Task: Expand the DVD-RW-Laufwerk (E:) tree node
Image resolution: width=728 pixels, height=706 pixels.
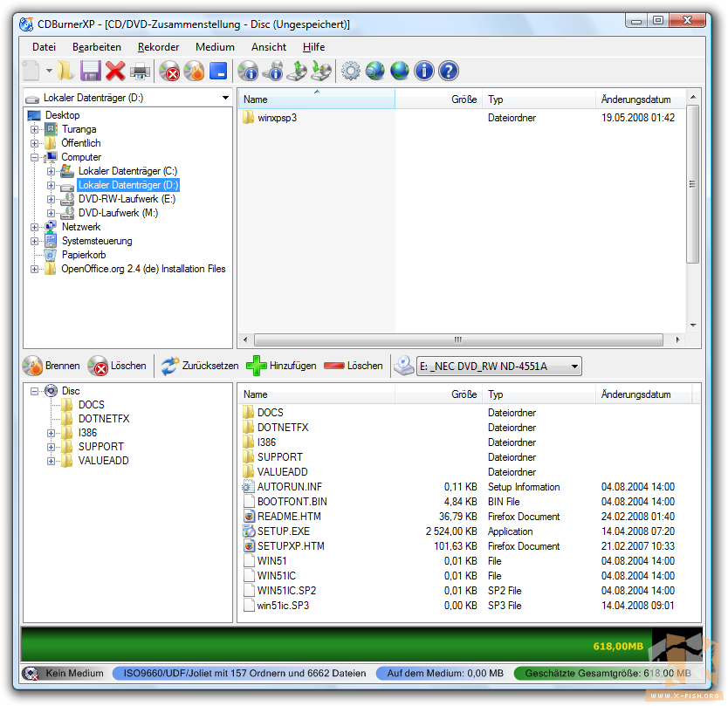Action: click(x=52, y=199)
